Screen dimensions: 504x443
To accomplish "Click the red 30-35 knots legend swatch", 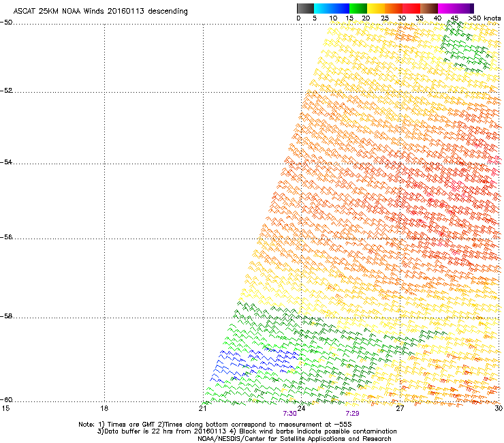I will [x=411, y=8].
